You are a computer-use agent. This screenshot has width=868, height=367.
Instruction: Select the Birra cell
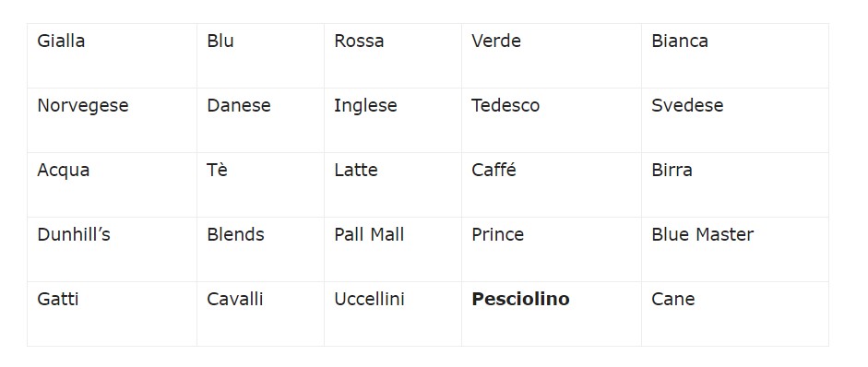point(735,185)
